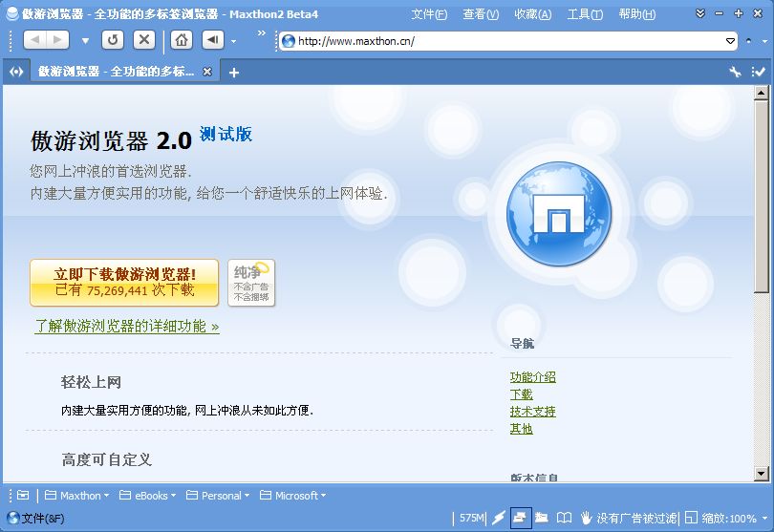
Task: Reload the page with the refresh button
Action: coord(113,40)
